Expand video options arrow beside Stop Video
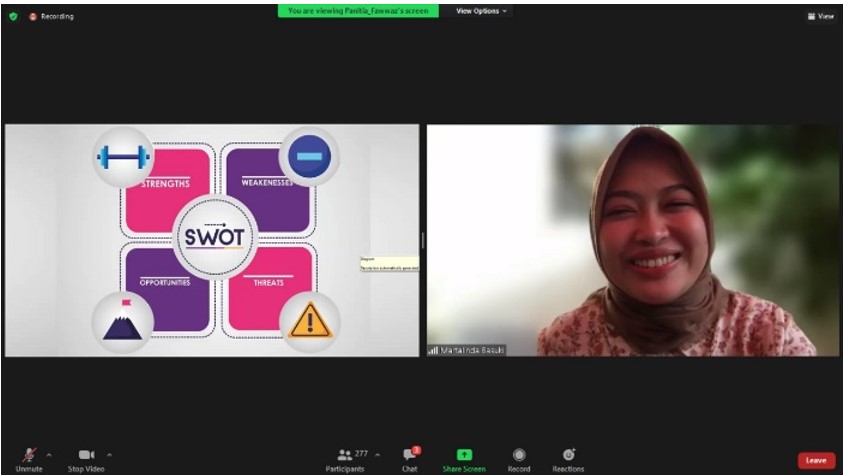 pyautogui.click(x=109, y=454)
